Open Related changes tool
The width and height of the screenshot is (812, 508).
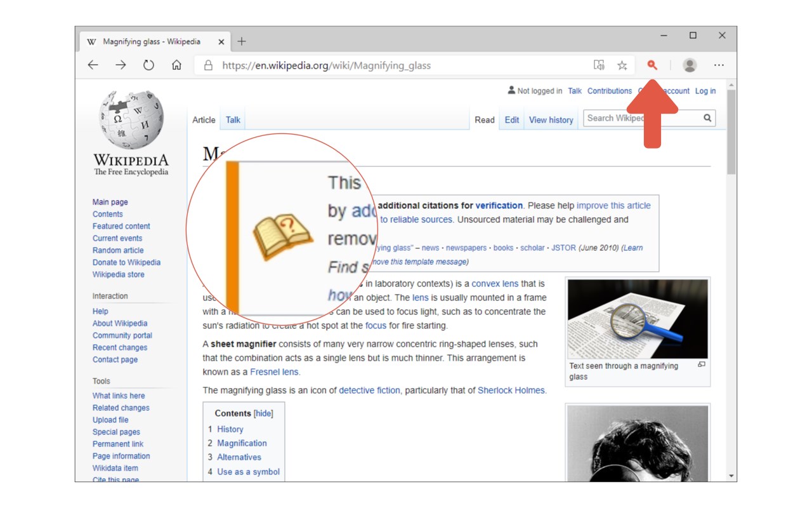[x=121, y=408]
